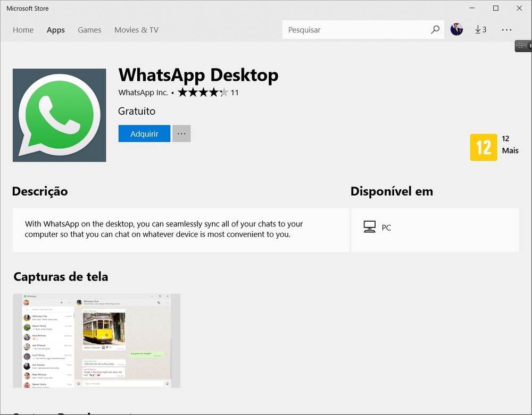The width and height of the screenshot is (532, 415).
Task: Open the Movies & TV tab
Action: [x=136, y=30]
